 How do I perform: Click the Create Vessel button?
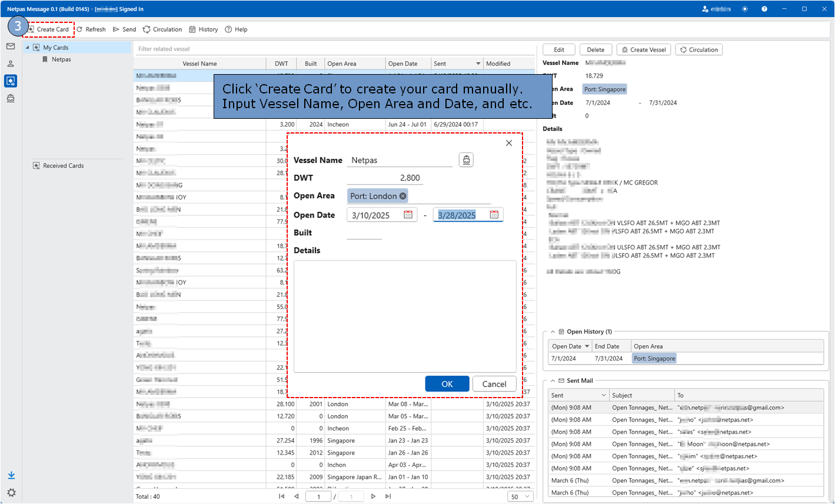pyautogui.click(x=644, y=50)
